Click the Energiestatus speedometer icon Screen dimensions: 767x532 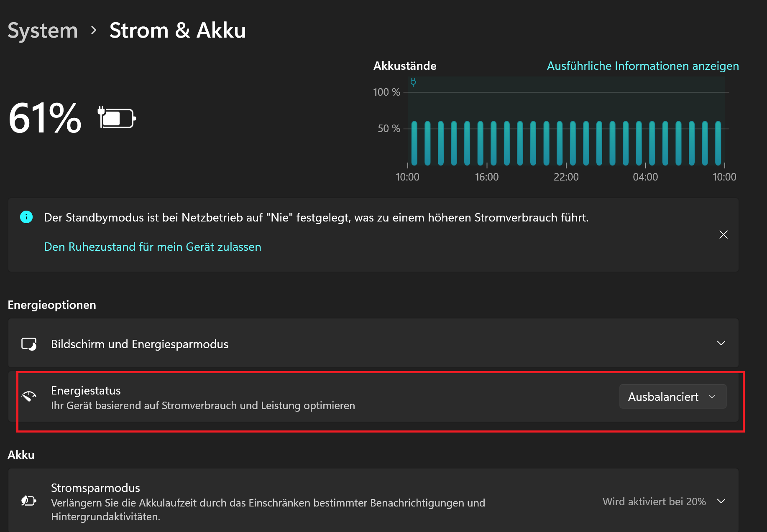[x=29, y=396]
